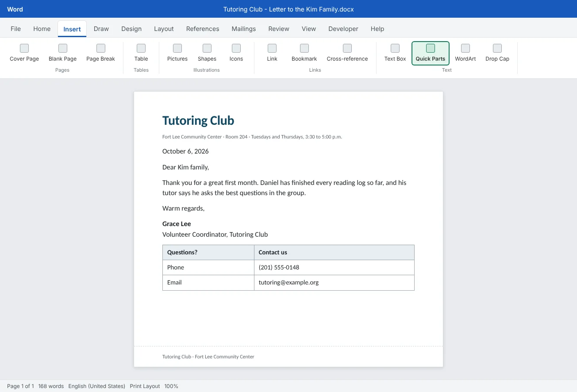Image resolution: width=577 pixels, height=392 pixels.
Task: Click the 168 words status entry
Action: 51,386
